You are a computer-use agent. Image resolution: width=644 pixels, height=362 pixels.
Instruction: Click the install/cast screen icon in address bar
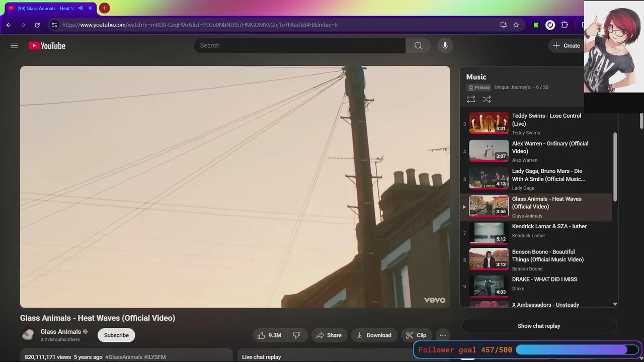pos(503,25)
